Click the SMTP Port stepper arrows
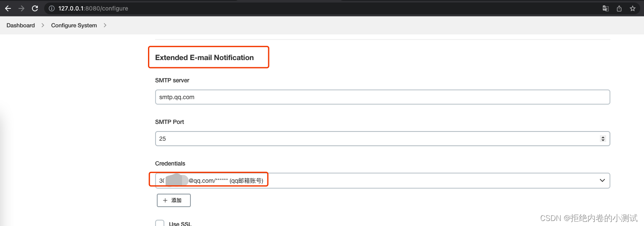Viewport: 644px width, 226px height. 603,139
